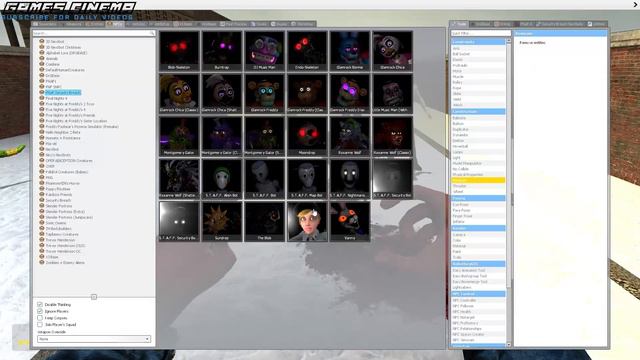Click the icon beside Zombies + Enemy Aliens
The height and width of the screenshot is (360, 640).
click(42, 262)
